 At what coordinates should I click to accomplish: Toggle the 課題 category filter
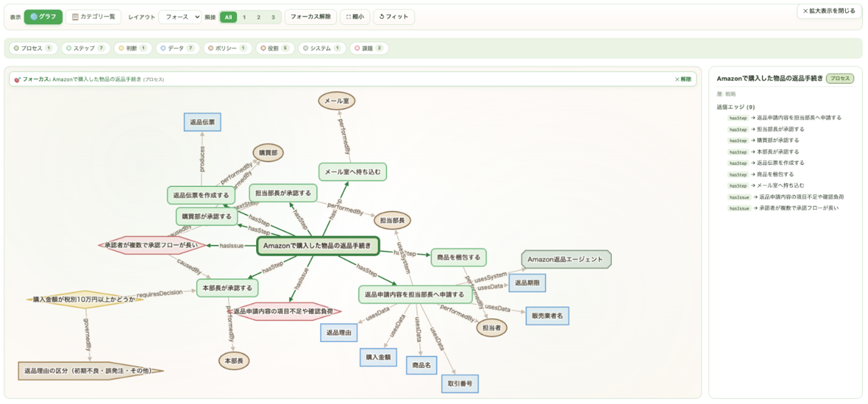369,48
